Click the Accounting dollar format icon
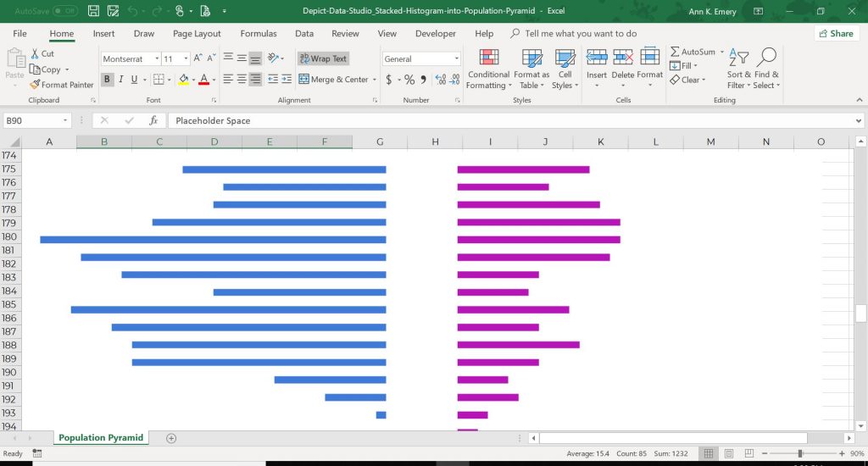 (x=388, y=80)
